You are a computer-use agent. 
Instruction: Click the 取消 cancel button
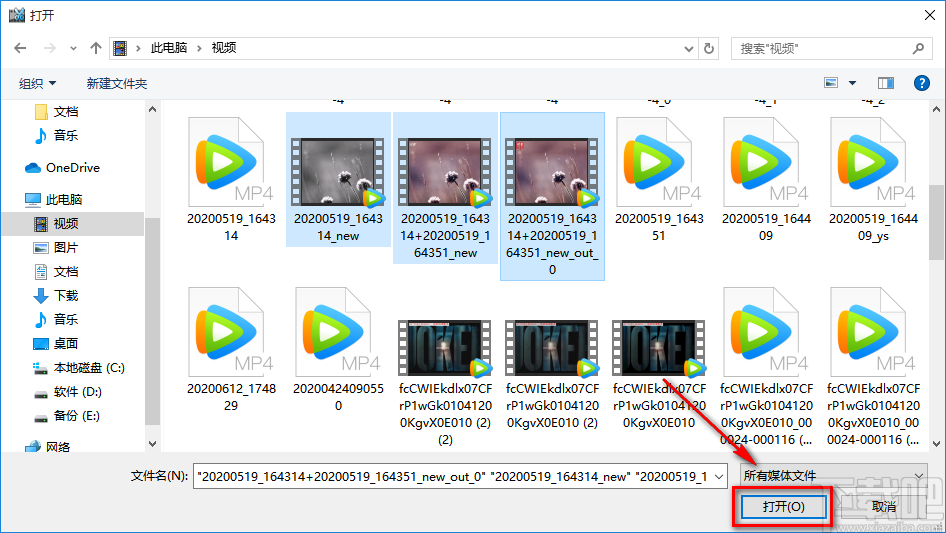[884, 506]
